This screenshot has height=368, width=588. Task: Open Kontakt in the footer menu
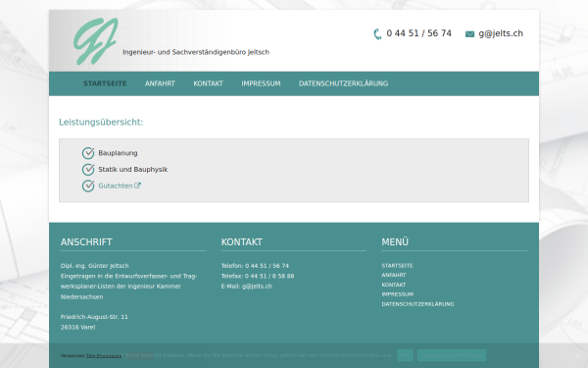[x=394, y=285]
